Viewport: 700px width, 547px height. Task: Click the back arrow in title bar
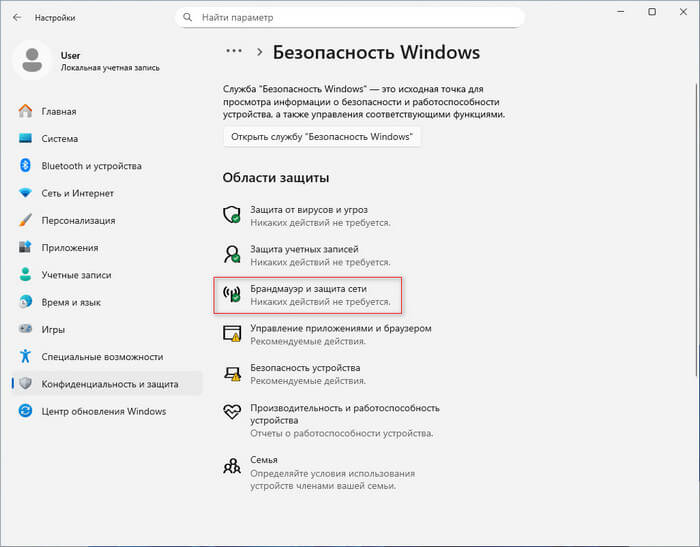17,17
